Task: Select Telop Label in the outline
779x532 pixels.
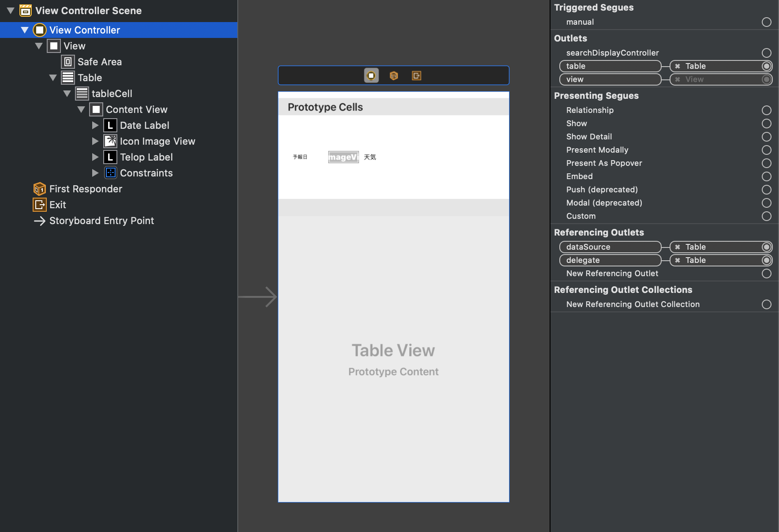Action: [x=146, y=157]
